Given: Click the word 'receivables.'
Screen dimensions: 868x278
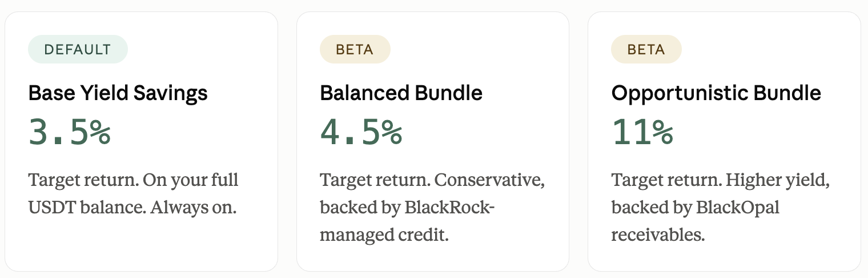Looking at the screenshot, I should click(658, 234).
